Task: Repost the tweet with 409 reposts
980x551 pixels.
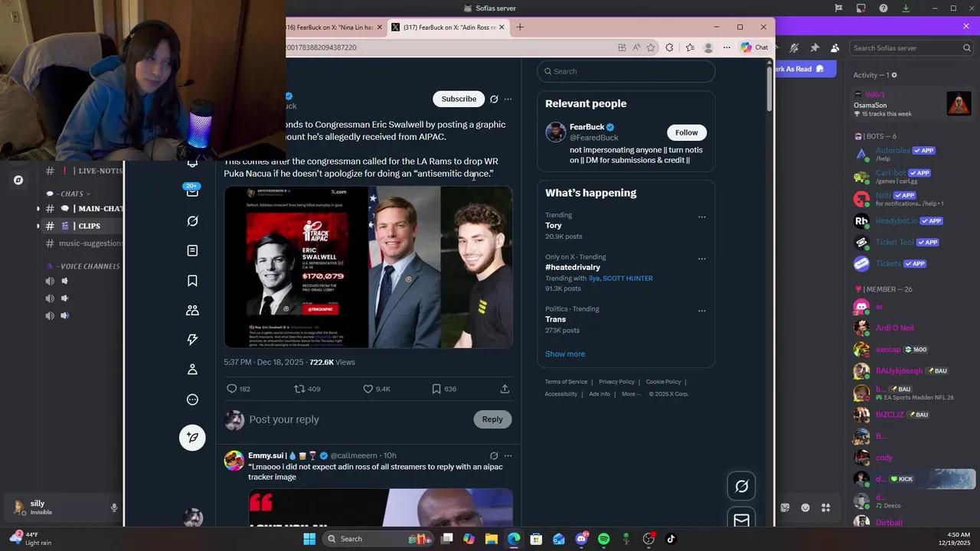Action: pos(300,389)
